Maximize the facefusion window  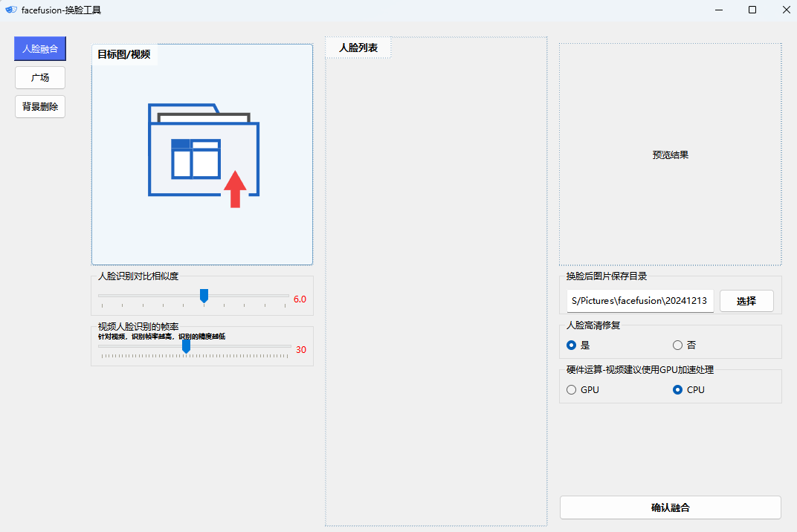(752, 10)
